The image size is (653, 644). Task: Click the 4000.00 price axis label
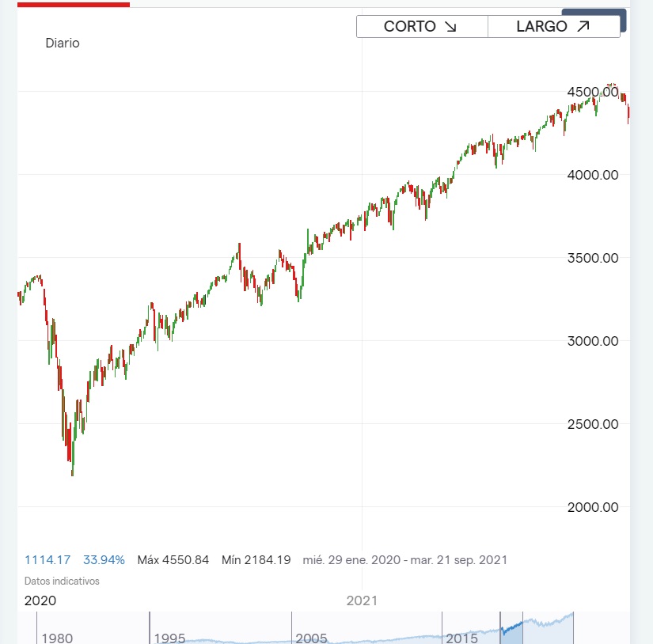592,175
